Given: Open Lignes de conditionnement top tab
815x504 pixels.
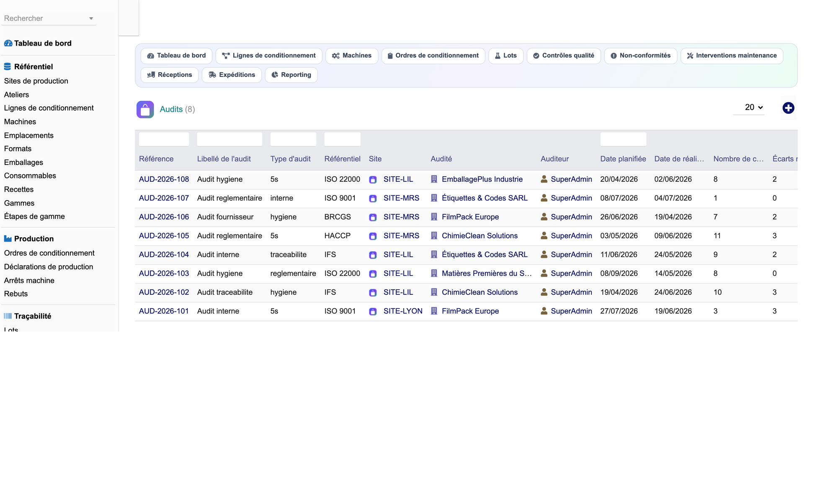Looking at the screenshot, I should coord(268,56).
